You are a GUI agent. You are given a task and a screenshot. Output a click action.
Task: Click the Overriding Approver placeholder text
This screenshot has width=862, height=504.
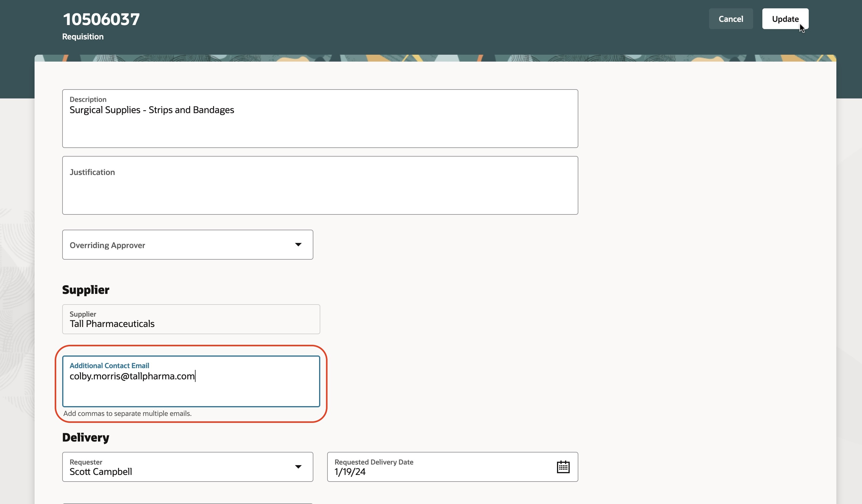point(107,245)
